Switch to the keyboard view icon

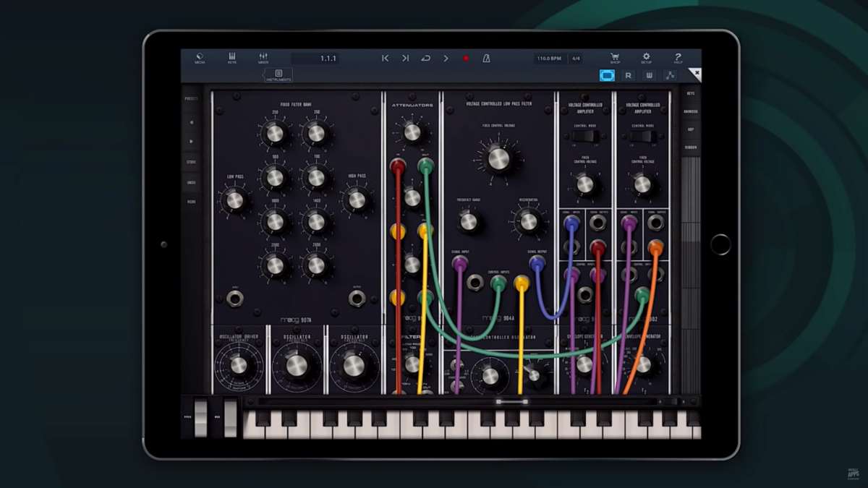click(x=650, y=75)
